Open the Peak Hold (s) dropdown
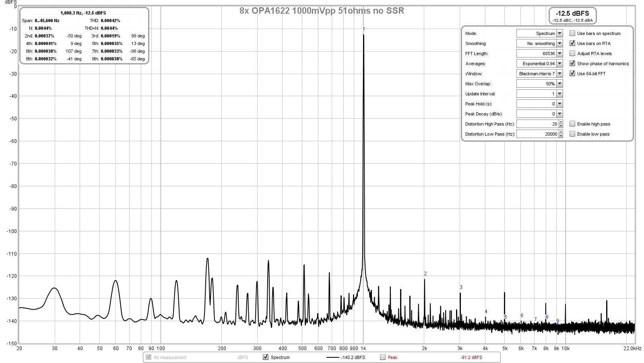Viewport: 644px width, 363px height. coord(539,104)
